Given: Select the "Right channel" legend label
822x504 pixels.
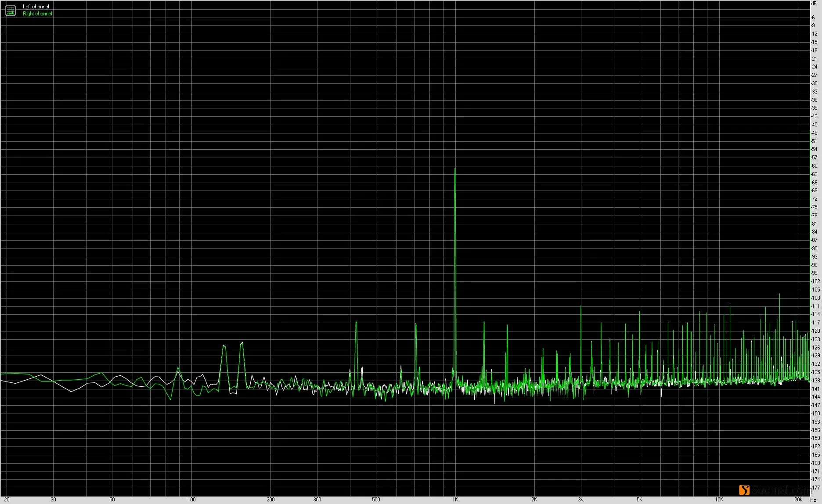Looking at the screenshot, I should [x=37, y=14].
